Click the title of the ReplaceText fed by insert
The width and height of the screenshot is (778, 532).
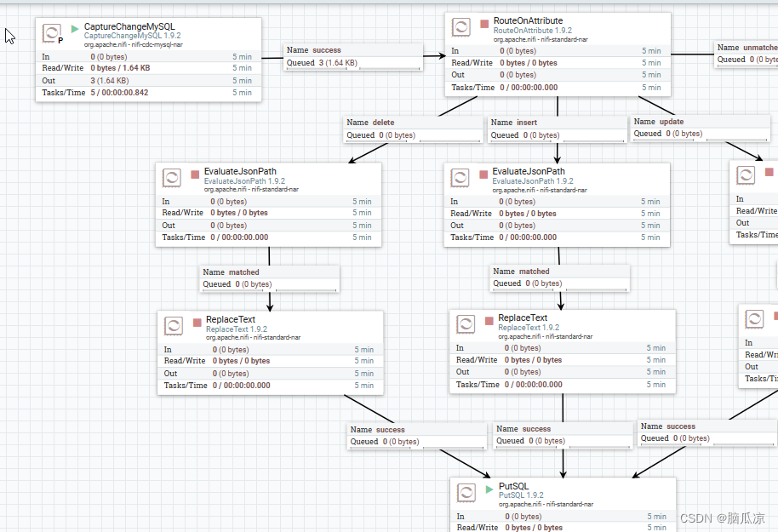(523, 317)
